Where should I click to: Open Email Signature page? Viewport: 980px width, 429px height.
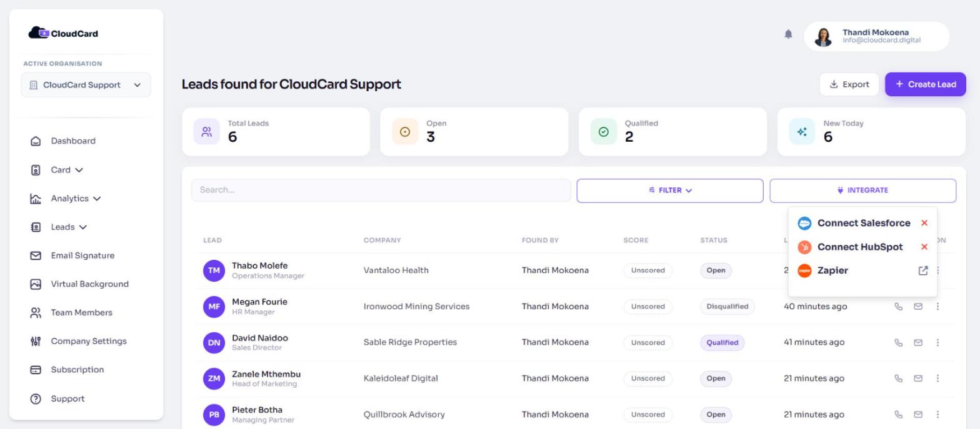tap(82, 255)
